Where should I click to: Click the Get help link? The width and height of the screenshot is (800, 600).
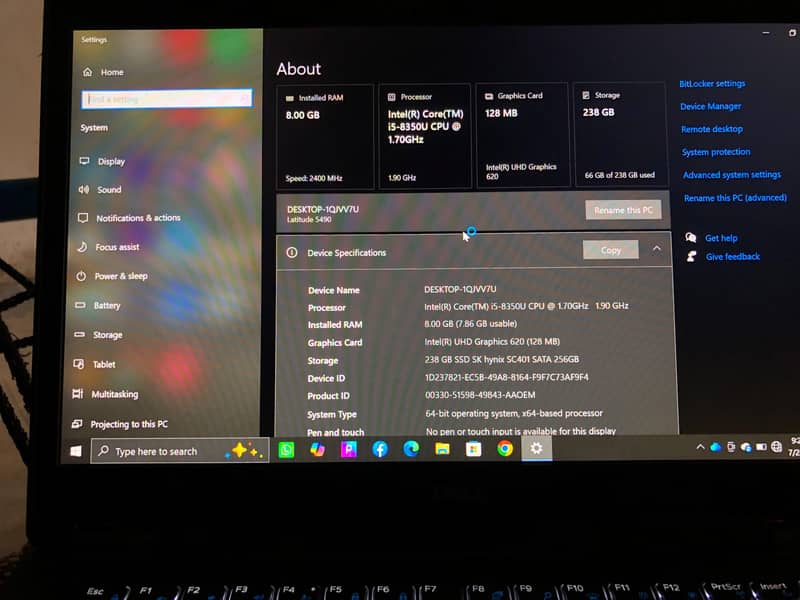(x=721, y=238)
